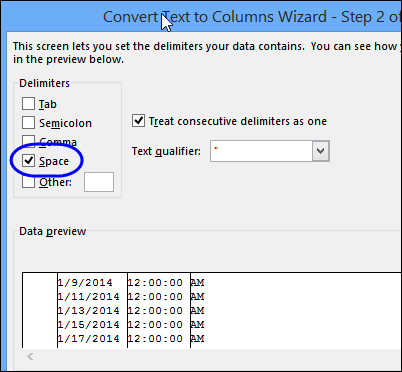Enable the Tab delimiter checkbox
The image size is (402, 372).
pyautogui.click(x=28, y=103)
